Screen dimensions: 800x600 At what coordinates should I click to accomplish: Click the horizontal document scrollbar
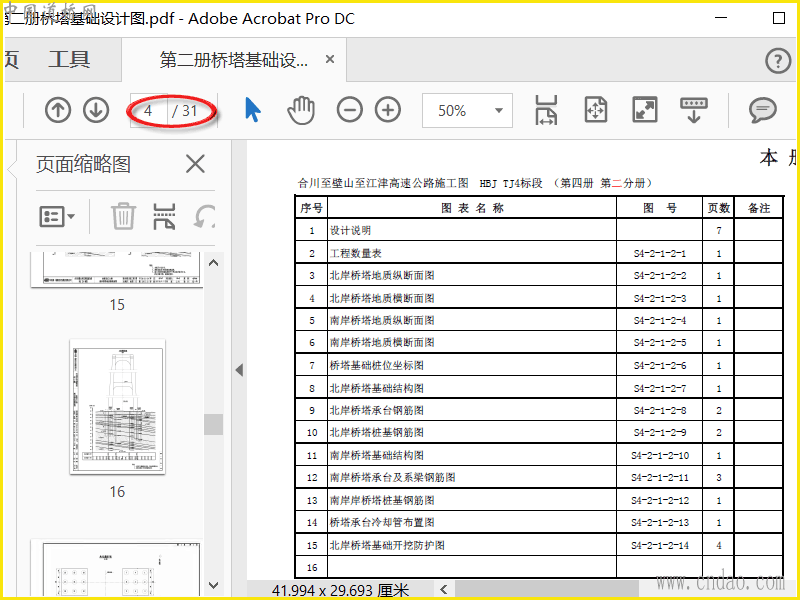point(546,590)
